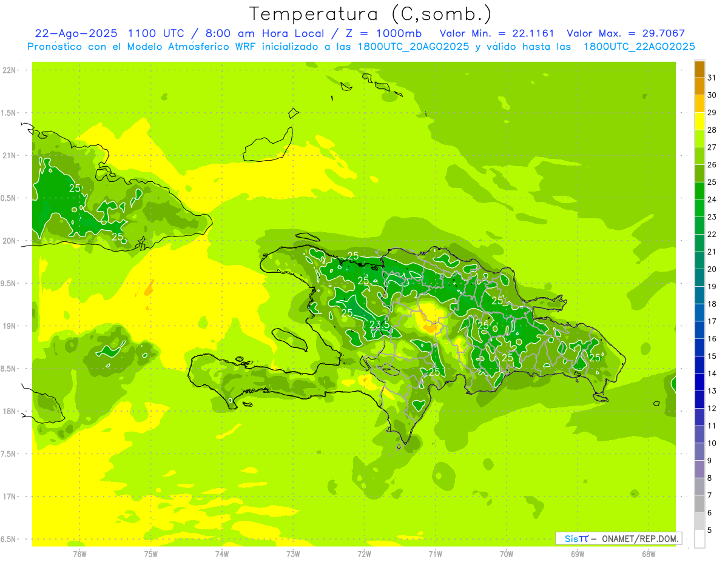
Task: Click the '71W' longitude axis label
Action: pyautogui.click(x=435, y=554)
